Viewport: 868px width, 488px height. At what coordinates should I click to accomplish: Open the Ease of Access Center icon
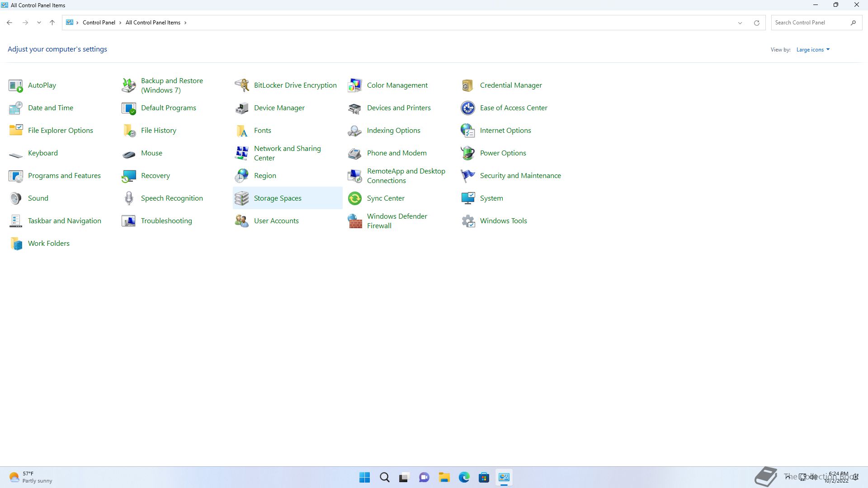tap(468, 108)
